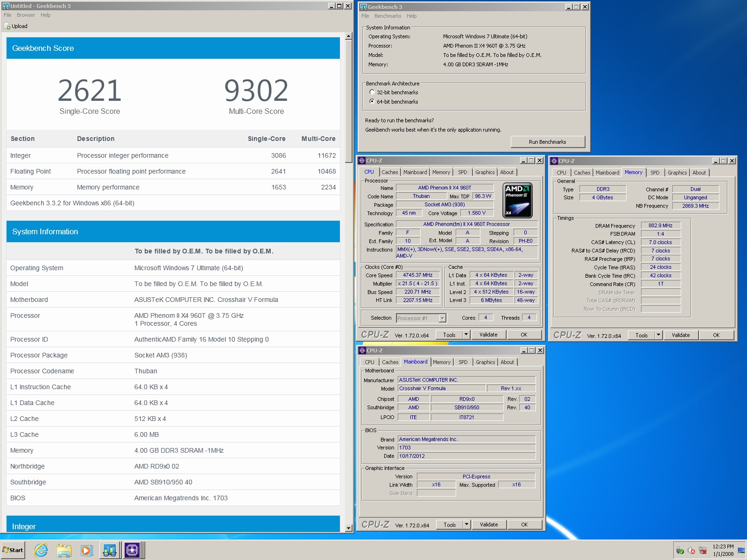The image size is (747, 560).
Task: Click the vertical scrollbar thumb in Geekbench results
Action: tap(348, 101)
